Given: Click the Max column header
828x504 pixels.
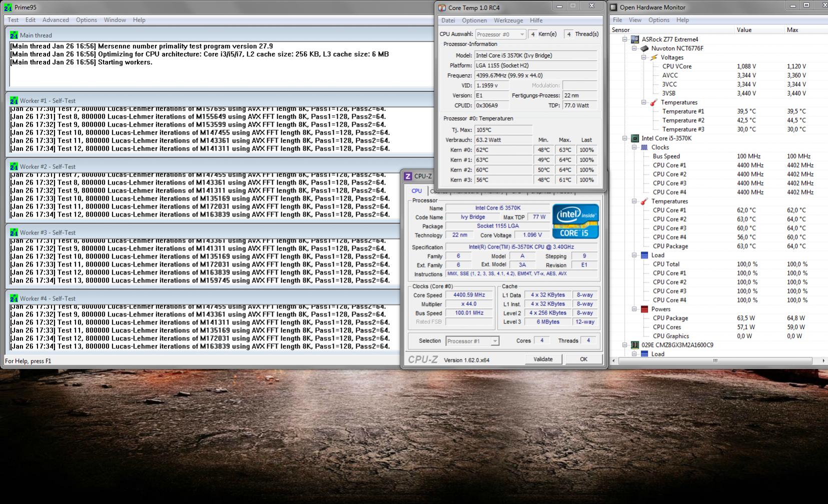Looking at the screenshot, I should pos(806,30).
